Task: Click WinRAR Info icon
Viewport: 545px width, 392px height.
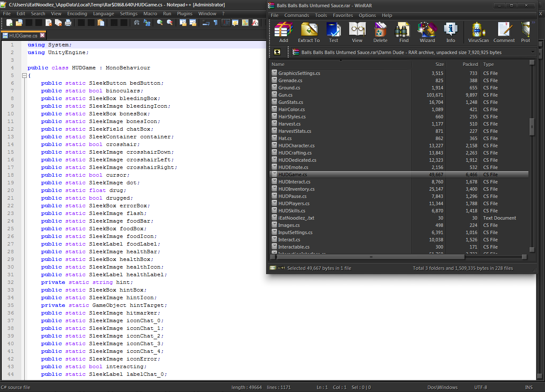Action: click(450, 32)
